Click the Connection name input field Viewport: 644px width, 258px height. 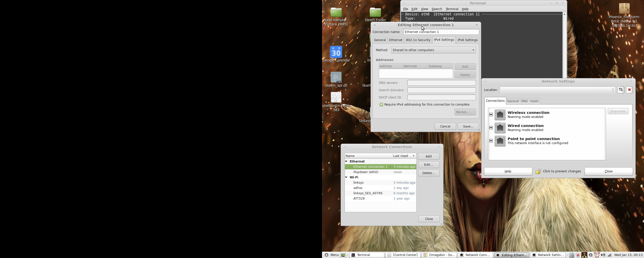click(441, 32)
